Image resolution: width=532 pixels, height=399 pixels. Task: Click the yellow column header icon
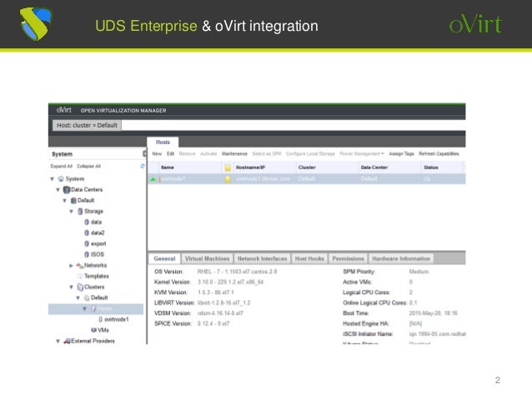tap(228, 167)
